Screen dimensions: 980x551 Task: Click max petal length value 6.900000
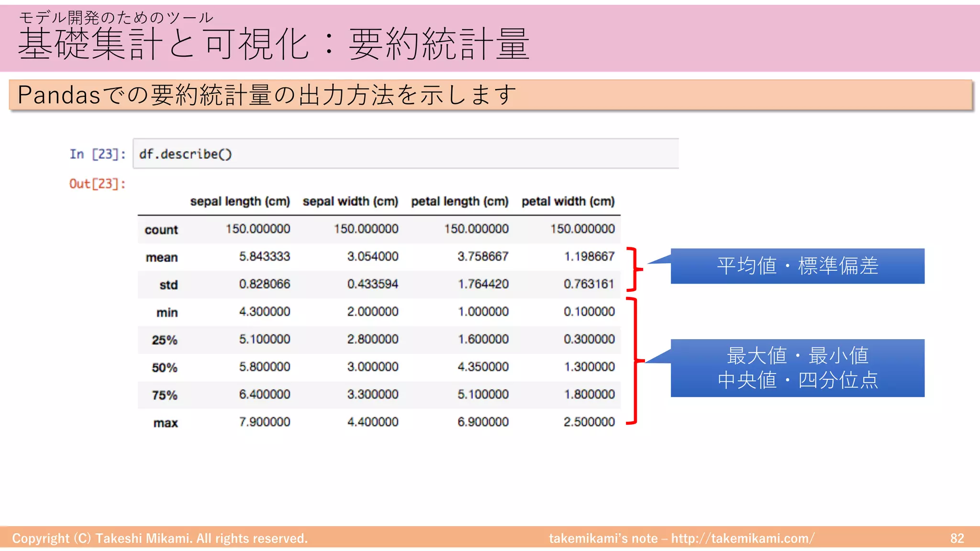[483, 422]
